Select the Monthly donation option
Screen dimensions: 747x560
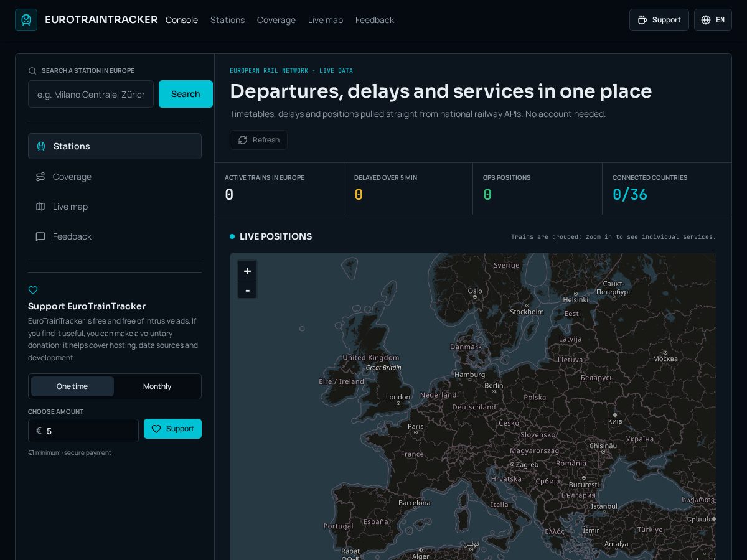coord(157,386)
